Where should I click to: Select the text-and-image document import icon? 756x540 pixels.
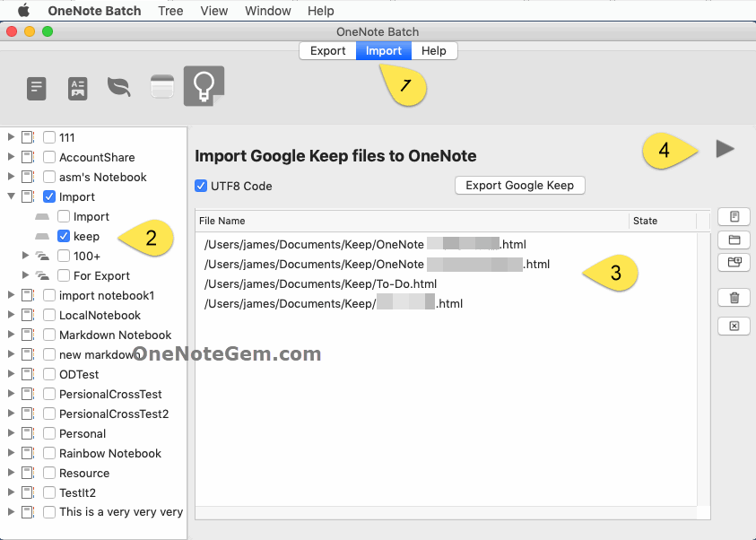[x=78, y=89]
